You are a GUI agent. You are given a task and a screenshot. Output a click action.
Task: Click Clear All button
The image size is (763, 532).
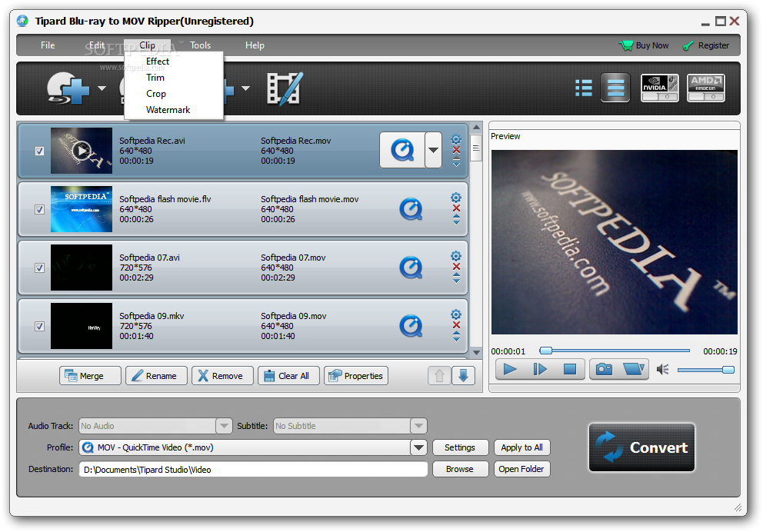click(x=288, y=376)
